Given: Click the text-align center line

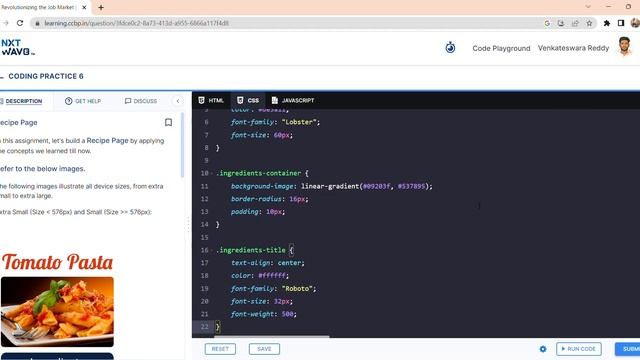Looking at the screenshot, I should coord(267,263).
